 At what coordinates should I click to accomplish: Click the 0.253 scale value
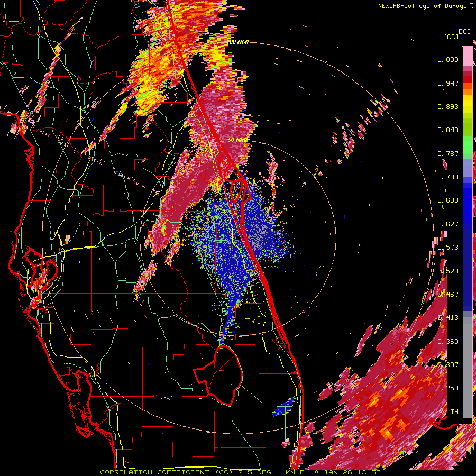(448, 388)
